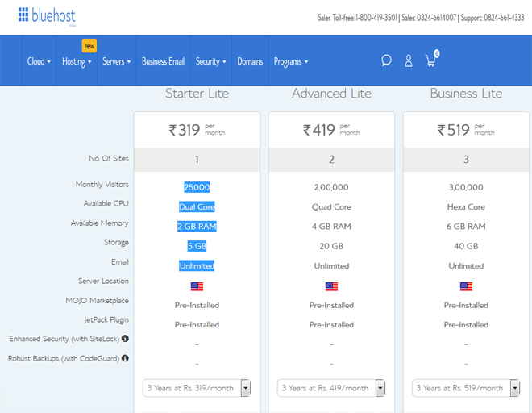532x413 pixels.
Task: Open the Domains page
Action: 250,61
